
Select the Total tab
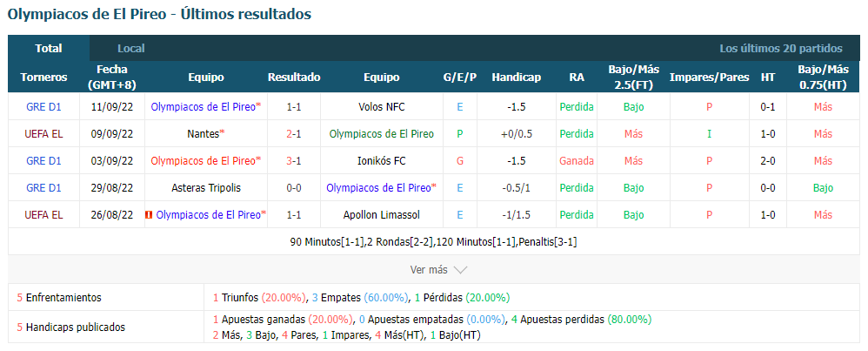[49, 48]
